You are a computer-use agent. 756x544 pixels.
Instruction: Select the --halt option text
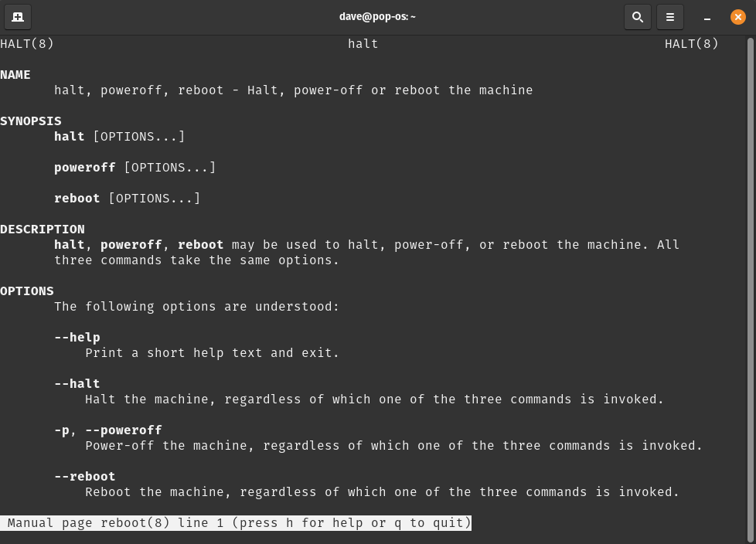[77, 383]
